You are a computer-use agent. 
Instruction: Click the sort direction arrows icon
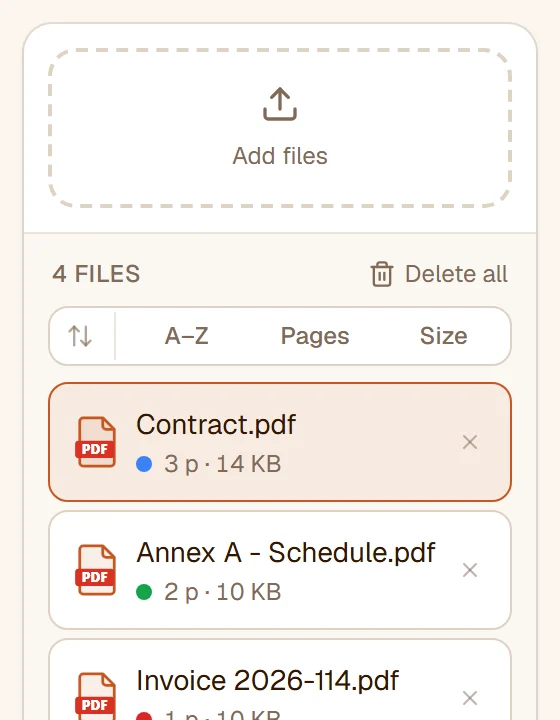(x=80, y=336)
